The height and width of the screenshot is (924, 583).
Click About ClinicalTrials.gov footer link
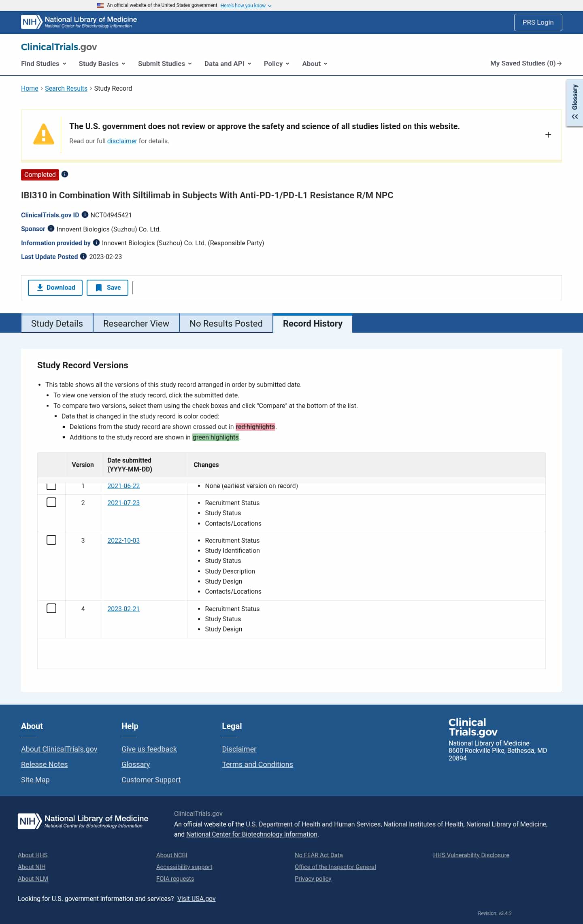pyautogui.click(x=59, y=749)
